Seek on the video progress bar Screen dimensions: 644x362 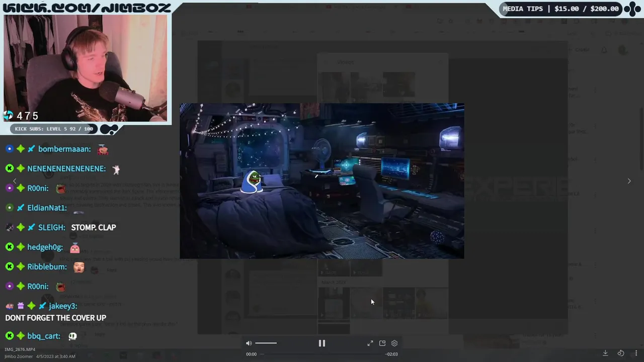322,354
